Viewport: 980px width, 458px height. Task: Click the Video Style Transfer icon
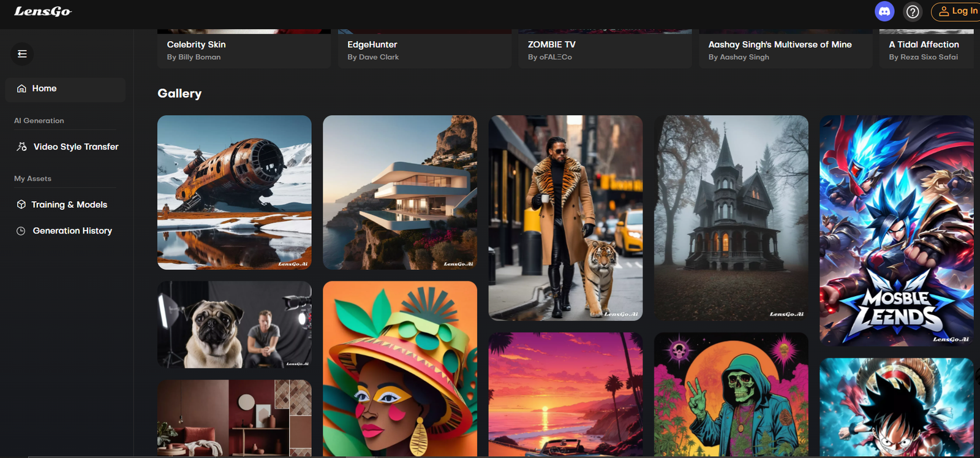click(x=21, y=147)
